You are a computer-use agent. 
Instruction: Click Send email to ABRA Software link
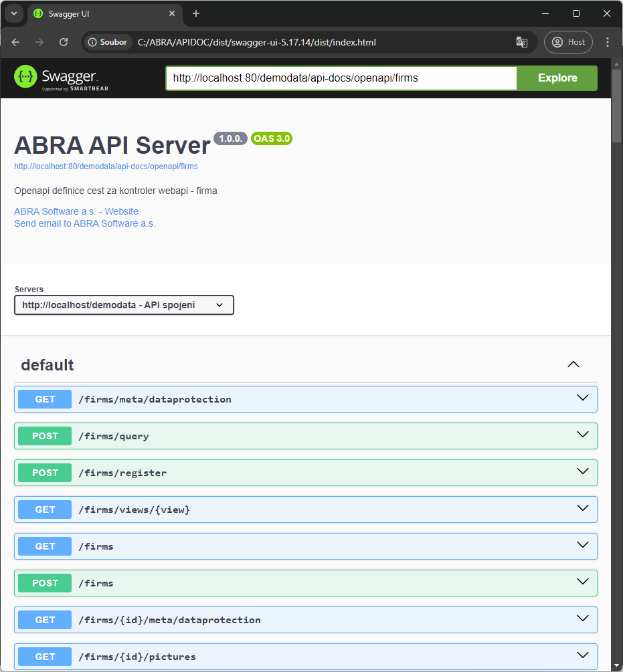(x=85, y=223)
